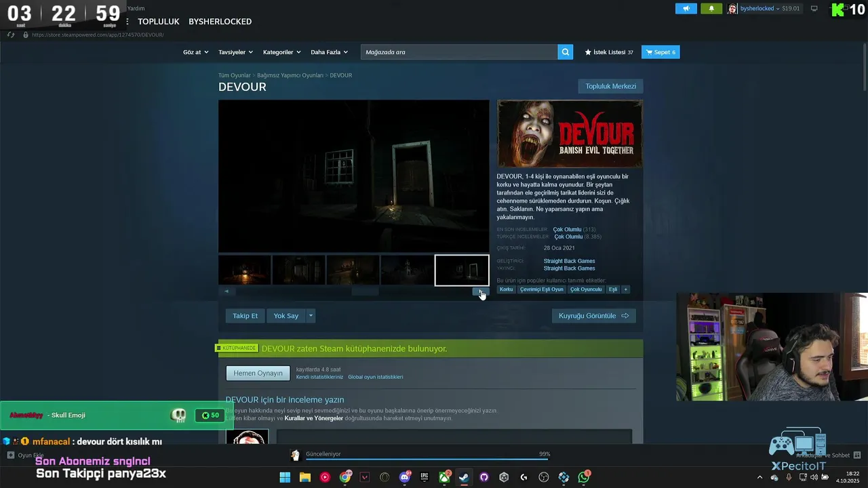Switch to the TOPLULUK tab
Image resolution: width=868 pixels, height=488 pixels.
(159, 22)
